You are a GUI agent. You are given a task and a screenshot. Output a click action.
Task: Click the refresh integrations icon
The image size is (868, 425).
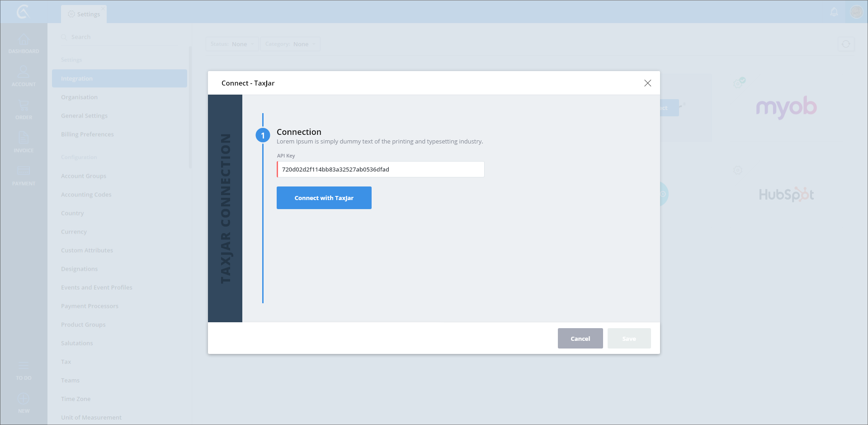coord(846,44)
